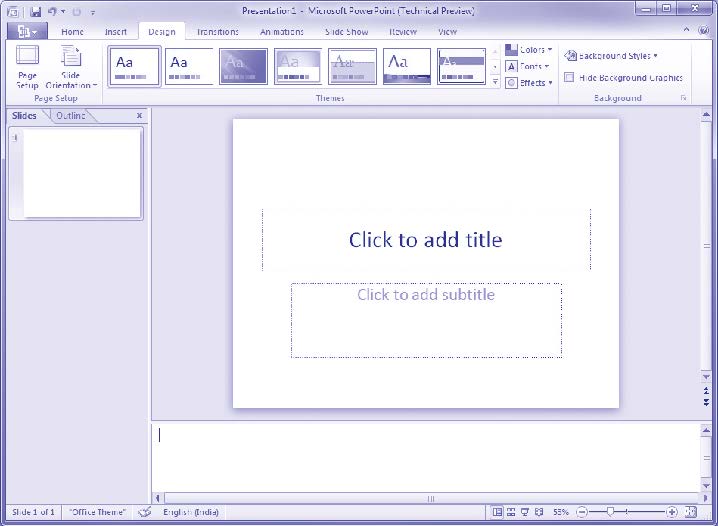Switch to the Home tab
Screen dimensions: 718x526
(x=72, y=32)
